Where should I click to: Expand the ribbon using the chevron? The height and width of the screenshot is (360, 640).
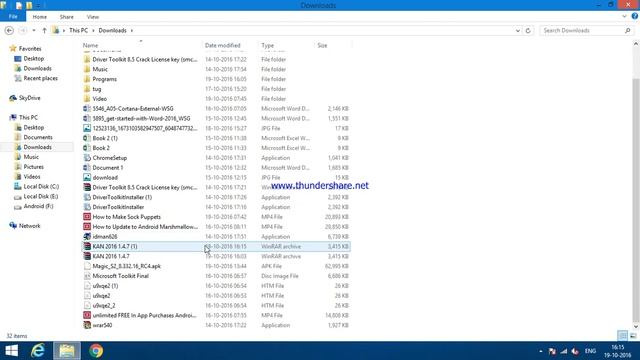(x=624, y=16)
